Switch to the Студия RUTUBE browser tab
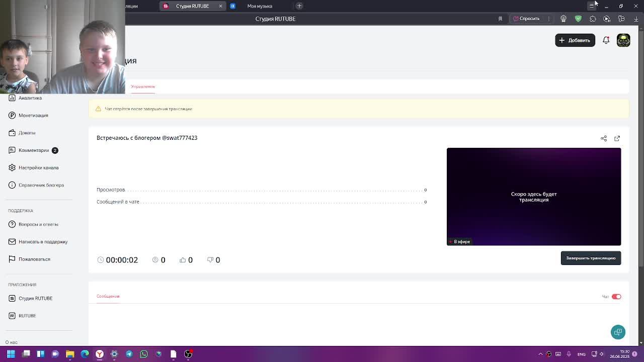Image resolution: width=644 pixels, height=362 pixels. 192,6
